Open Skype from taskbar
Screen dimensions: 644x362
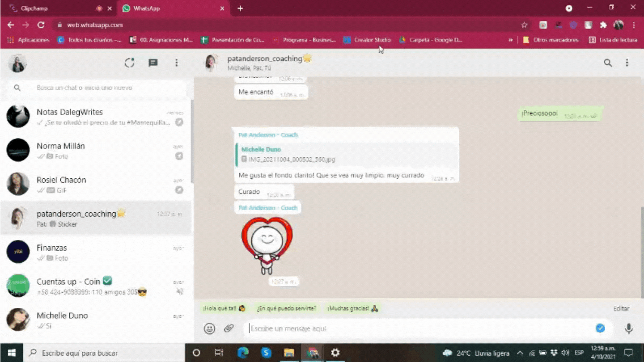pyautogui.click(x=266, y=353)
